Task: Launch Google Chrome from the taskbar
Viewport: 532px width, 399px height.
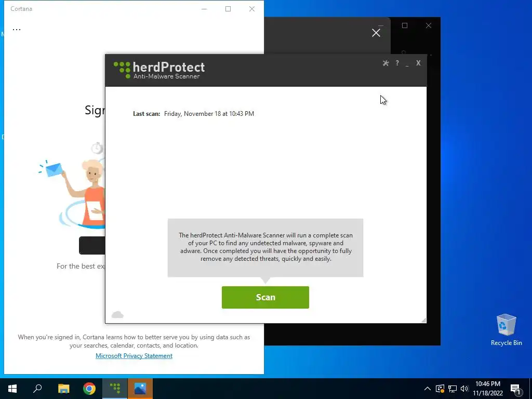Action: pyautogui.click(x=89, y=389)
